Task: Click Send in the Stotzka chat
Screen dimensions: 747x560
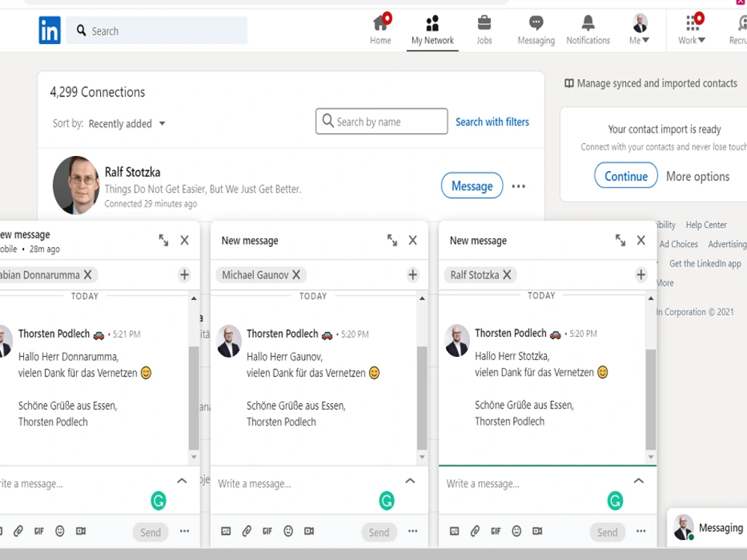Action: click(x=607, y=532)
